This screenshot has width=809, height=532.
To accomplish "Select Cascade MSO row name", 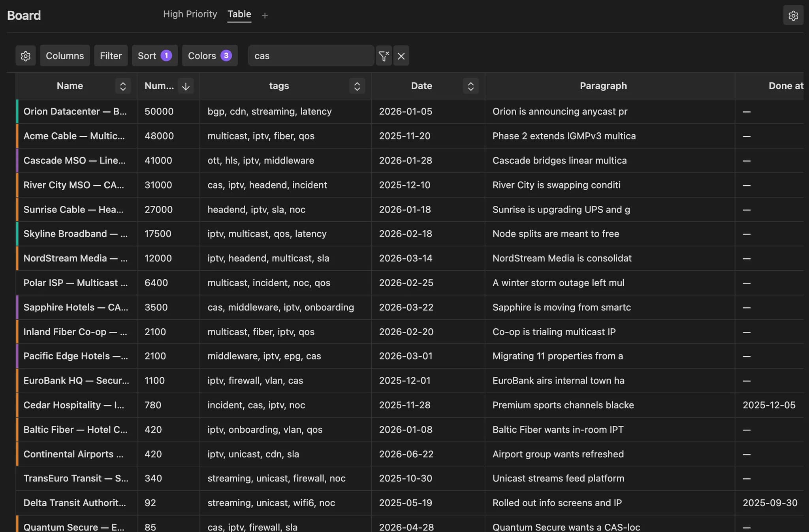I will tap(74, 160).
